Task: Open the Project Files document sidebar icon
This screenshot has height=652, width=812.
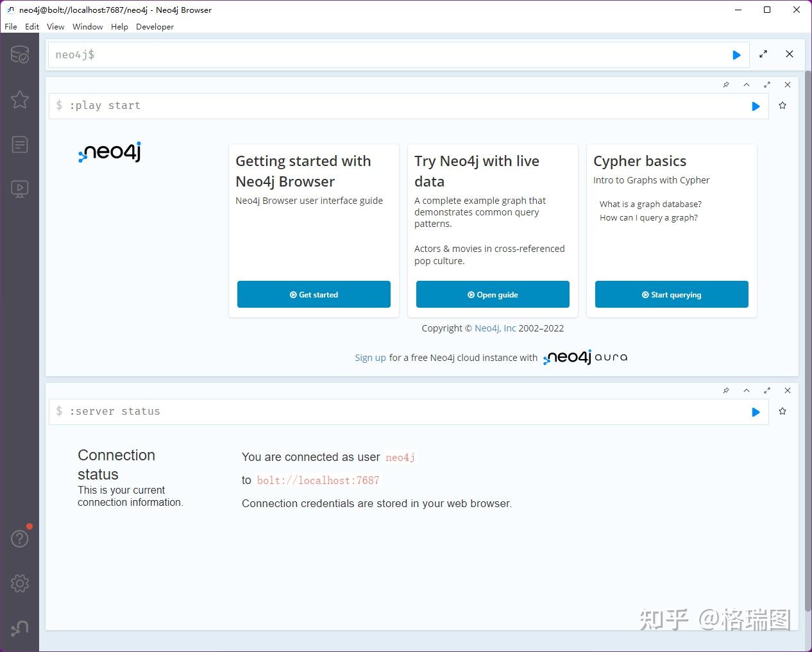Action: tap(20, 144)
